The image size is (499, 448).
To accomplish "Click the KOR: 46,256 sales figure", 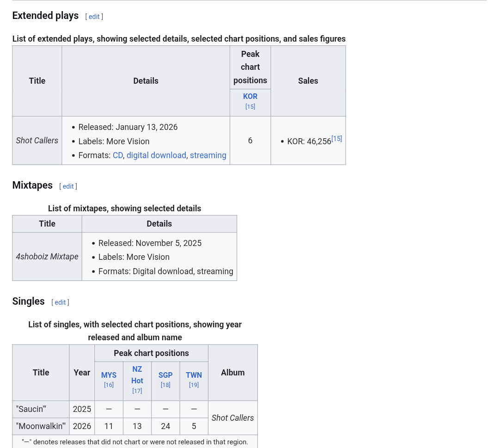I will (309, 141).
